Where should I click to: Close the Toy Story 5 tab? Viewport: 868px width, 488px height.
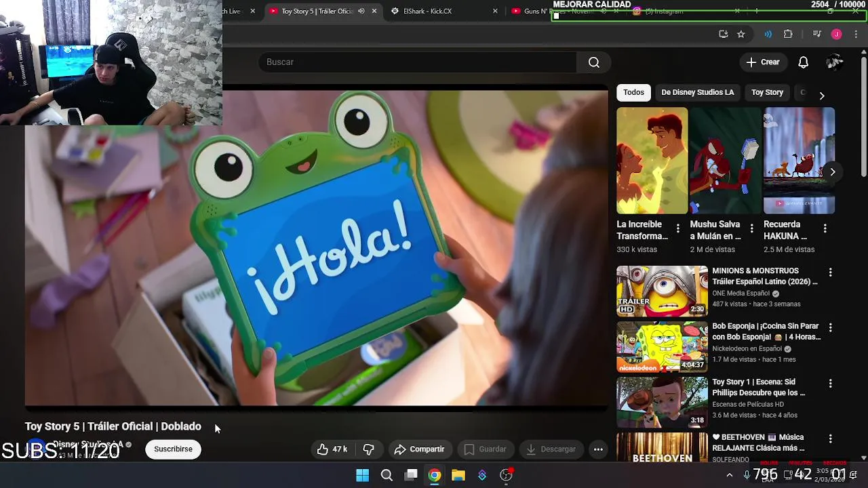click(374, 12)
